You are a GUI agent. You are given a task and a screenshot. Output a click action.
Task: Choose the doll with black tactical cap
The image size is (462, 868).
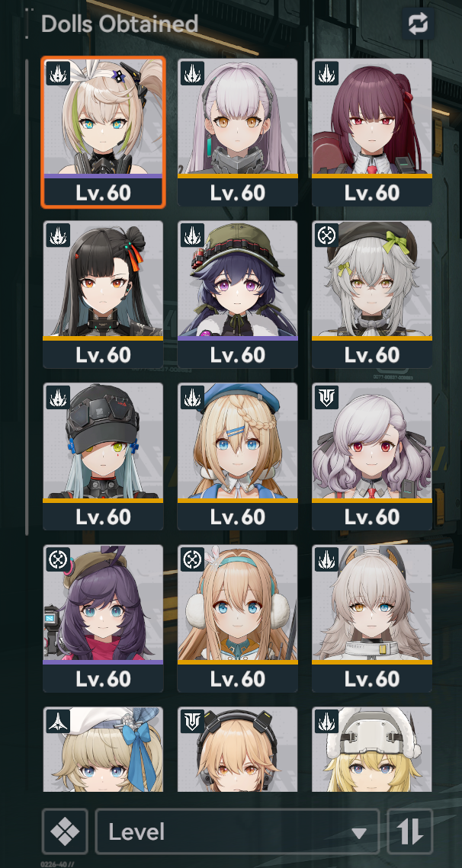[103, 456]
